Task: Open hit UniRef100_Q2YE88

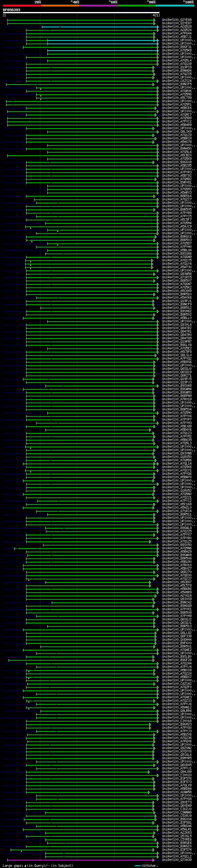Action: tap(177, 20)
